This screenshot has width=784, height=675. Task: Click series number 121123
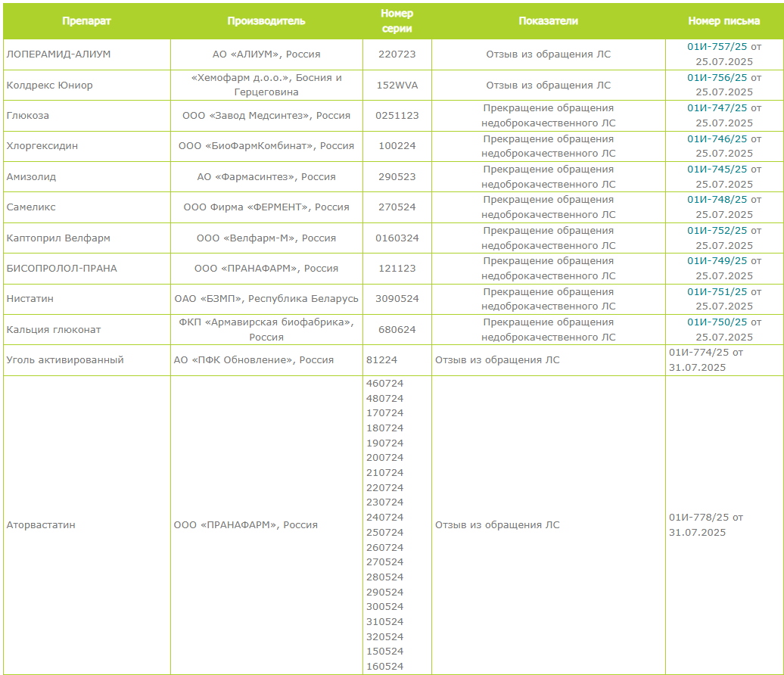point(397,269)
